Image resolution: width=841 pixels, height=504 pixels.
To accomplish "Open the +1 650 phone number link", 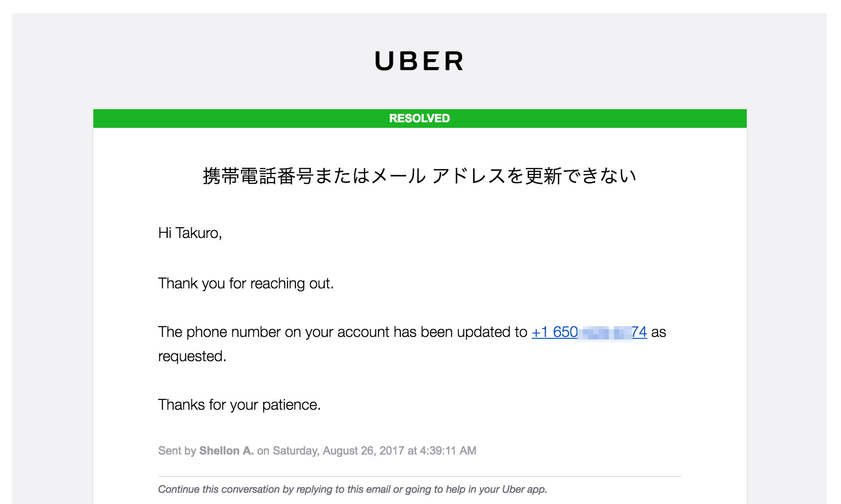I will click(555, 332).
